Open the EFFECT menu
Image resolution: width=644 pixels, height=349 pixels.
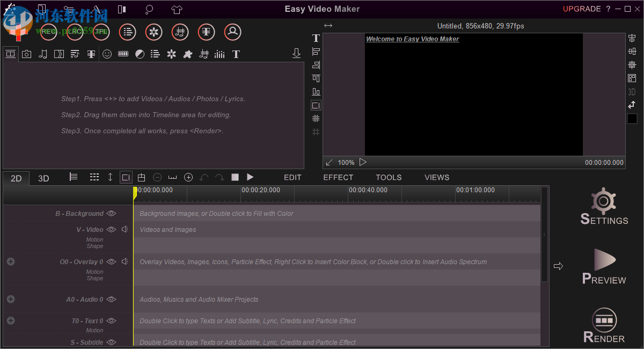pyautogui.click(x=338, y=177)
